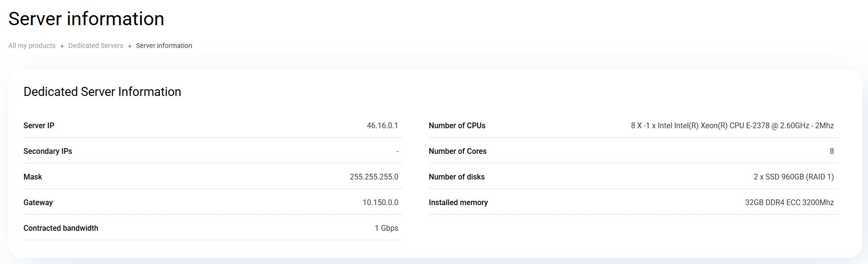Click the 'Gateway' label
Screen dimensions: 868x264
tap(38, 202)
